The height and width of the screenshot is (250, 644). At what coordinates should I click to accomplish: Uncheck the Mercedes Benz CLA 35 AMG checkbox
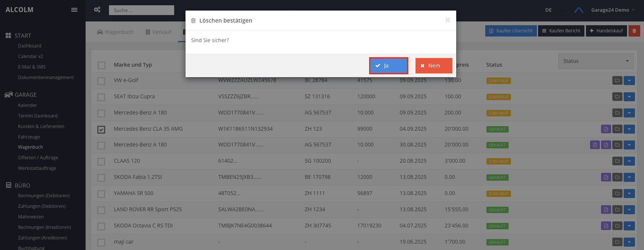pyautogui.click(x=101, y=130)
